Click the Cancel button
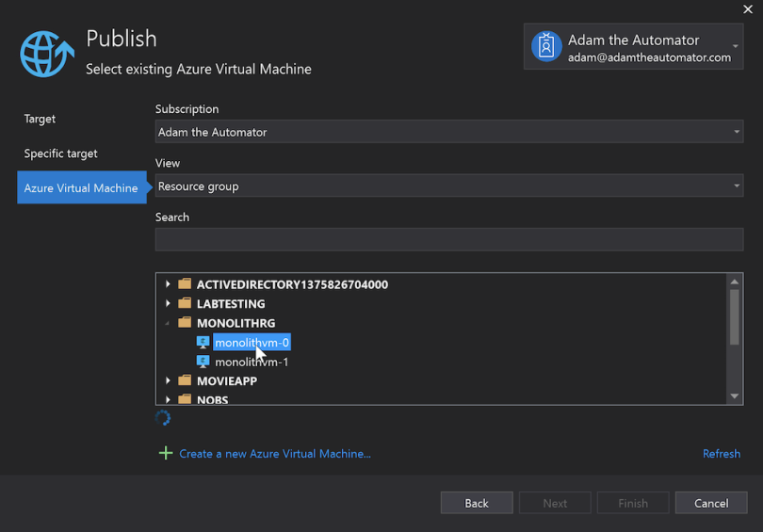763x532 pixels. tap(711, 503)
